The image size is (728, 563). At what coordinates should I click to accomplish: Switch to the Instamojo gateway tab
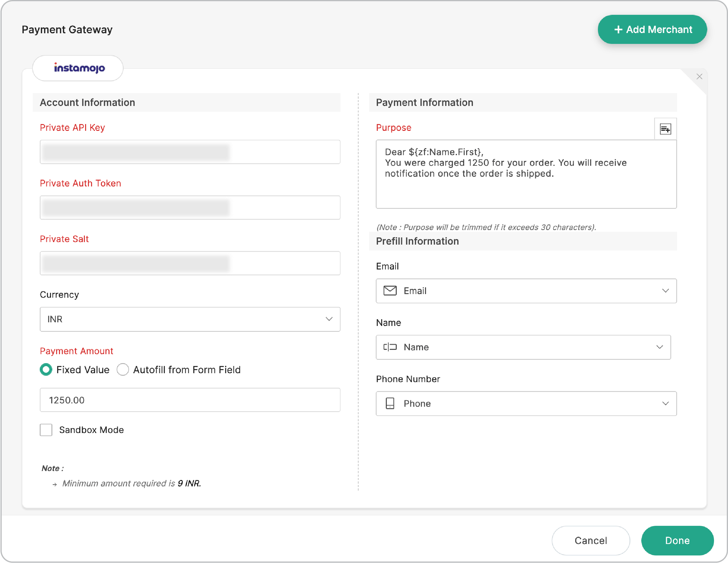(78, 68)
